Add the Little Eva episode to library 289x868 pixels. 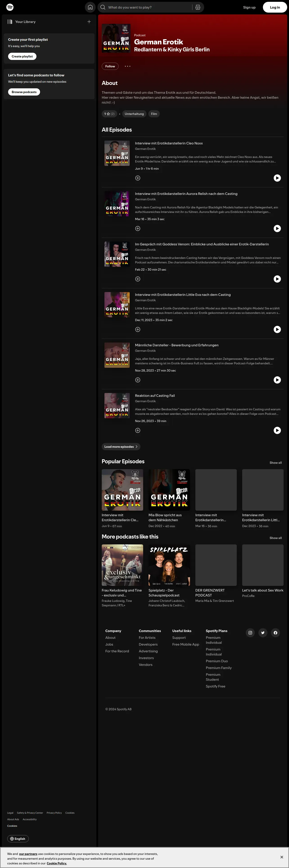138,329
